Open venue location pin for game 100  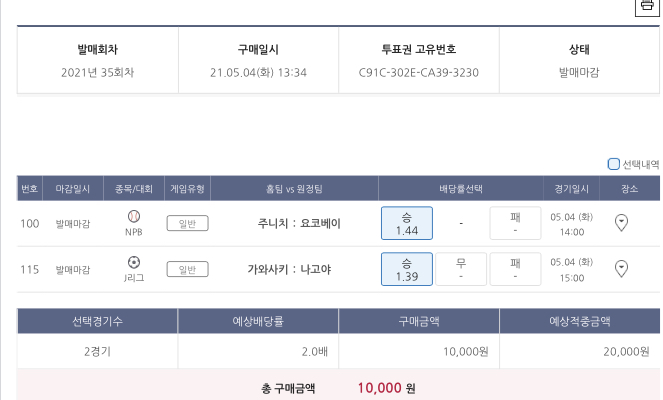pos(621,223)
